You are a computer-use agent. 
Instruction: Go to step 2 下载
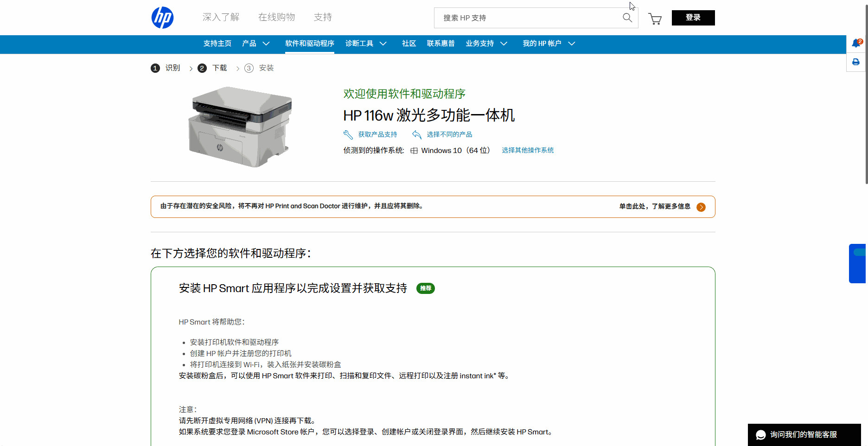(212, 68)
